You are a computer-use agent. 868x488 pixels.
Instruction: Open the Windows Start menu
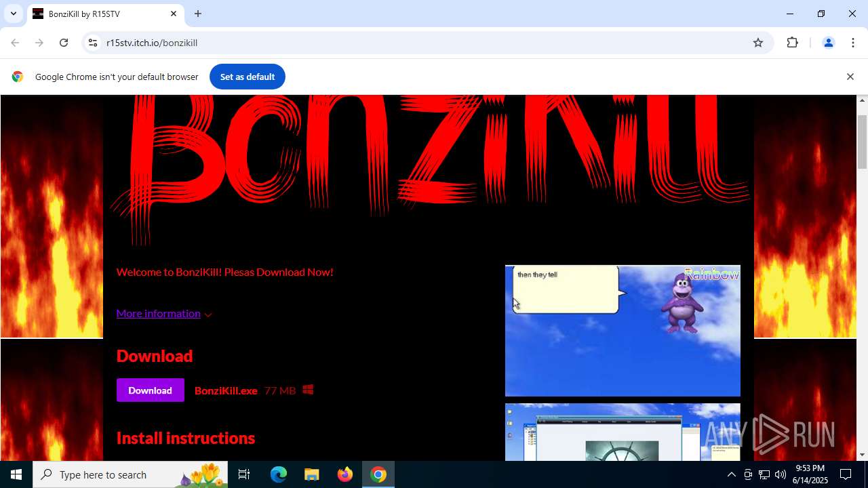(x=16, y=474)
